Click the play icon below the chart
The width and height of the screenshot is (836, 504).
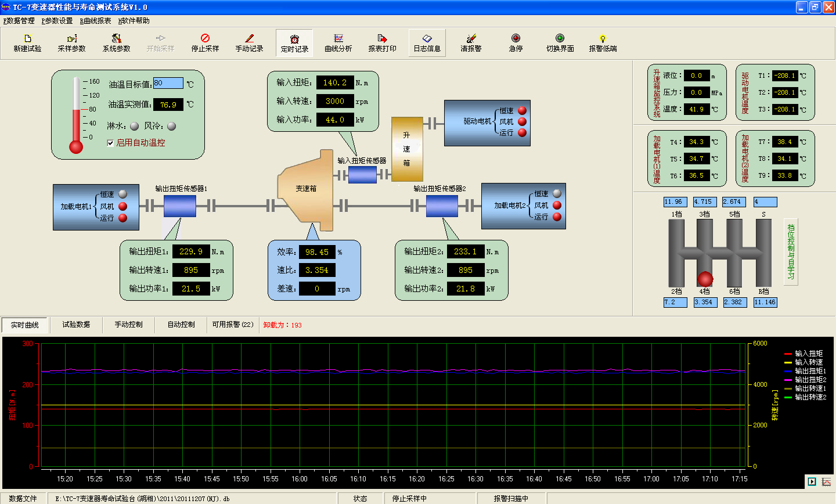(x=812, y=481)
